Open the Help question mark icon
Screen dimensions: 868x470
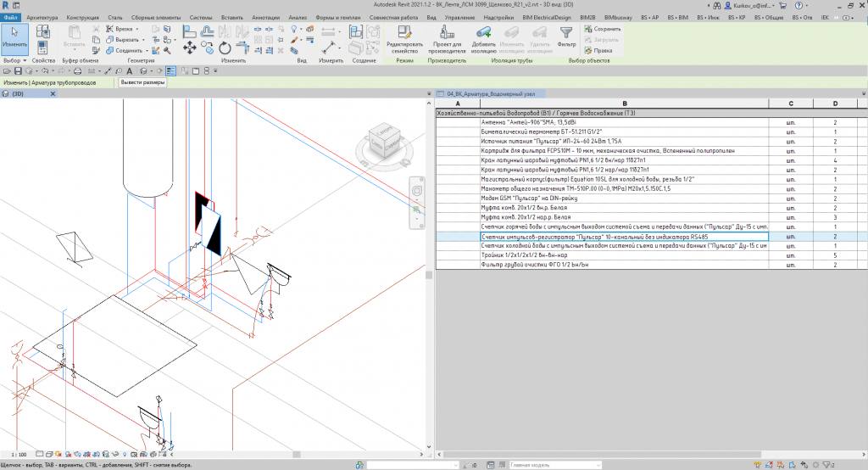pos(798,6)
